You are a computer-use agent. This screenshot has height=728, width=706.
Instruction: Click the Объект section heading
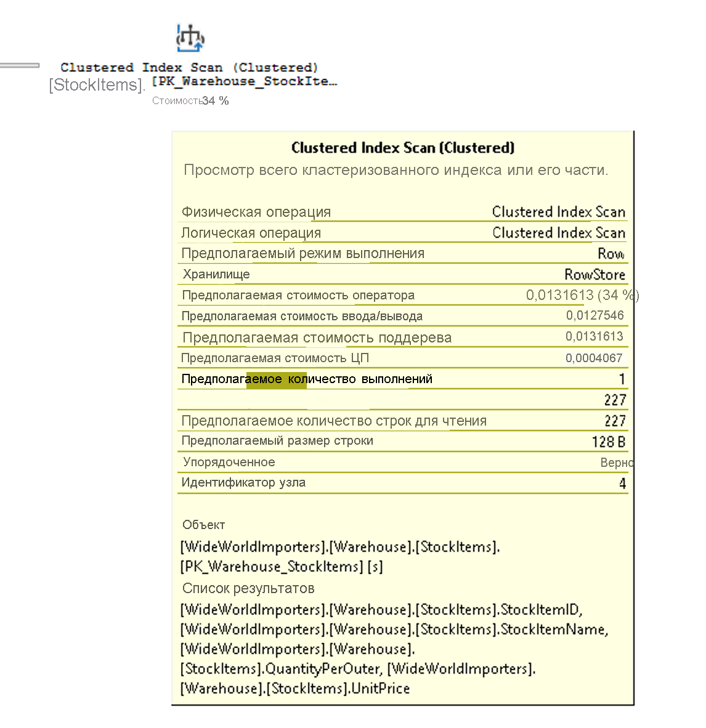203,525
